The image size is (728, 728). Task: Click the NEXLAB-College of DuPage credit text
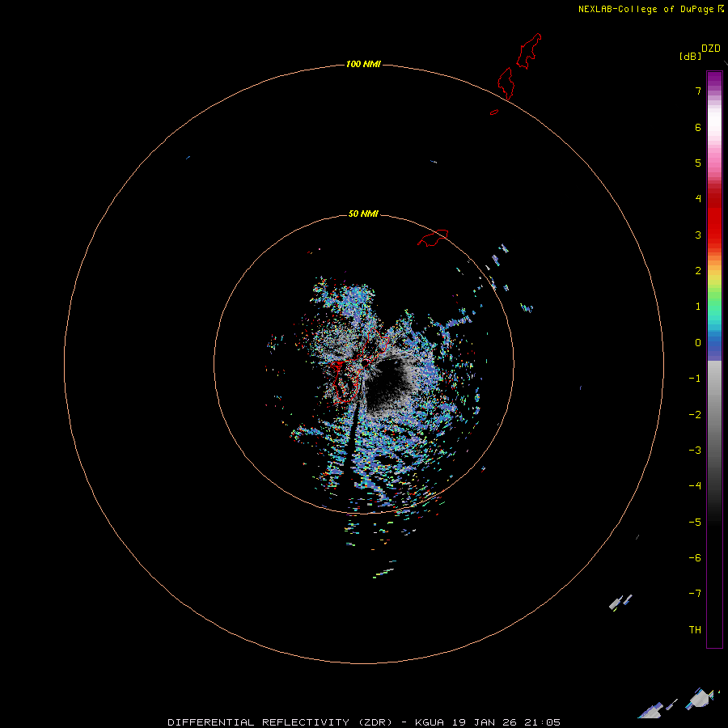pyautogui.click(x=645, y=9)
